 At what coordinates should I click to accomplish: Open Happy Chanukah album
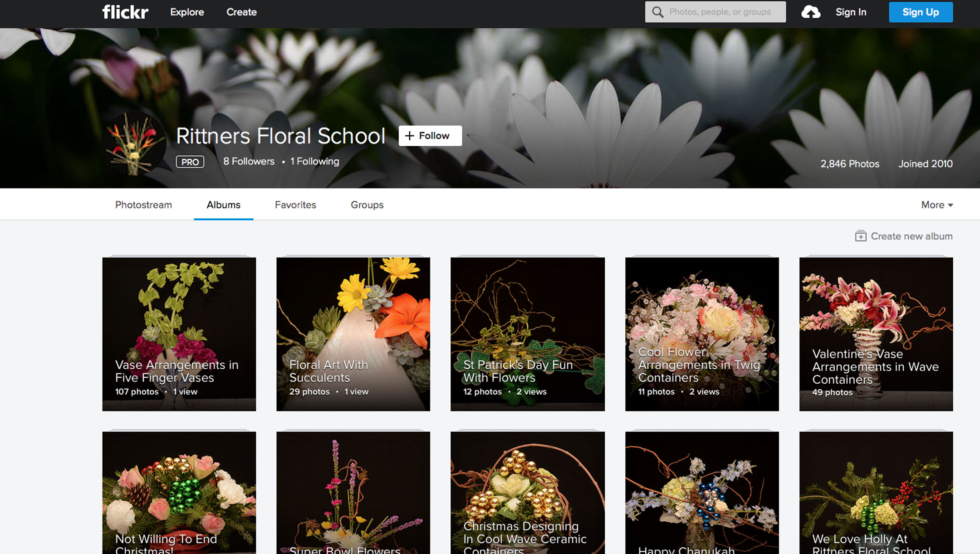tap(702, 493)
